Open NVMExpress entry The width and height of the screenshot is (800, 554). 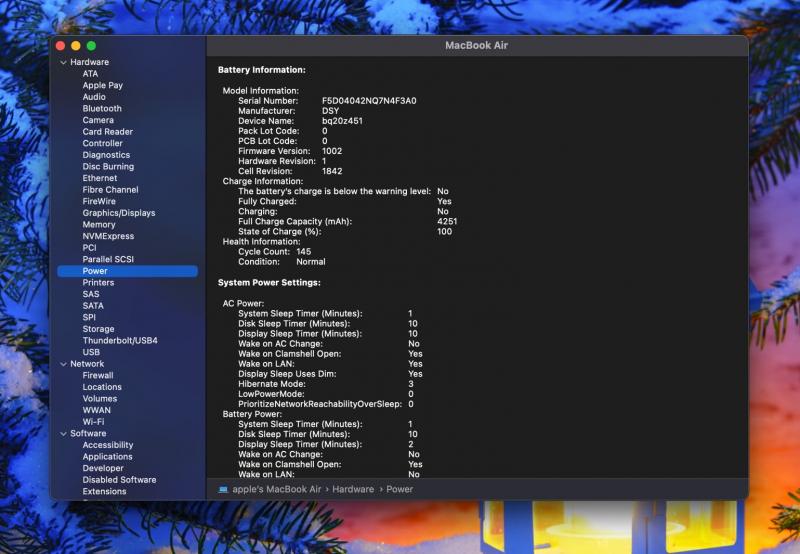[108, 236]
